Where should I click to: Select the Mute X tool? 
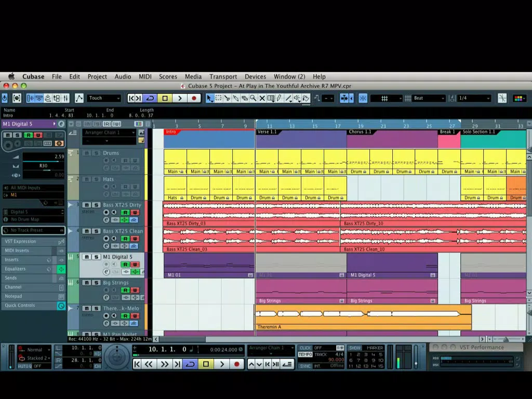(x=262, y=98)
